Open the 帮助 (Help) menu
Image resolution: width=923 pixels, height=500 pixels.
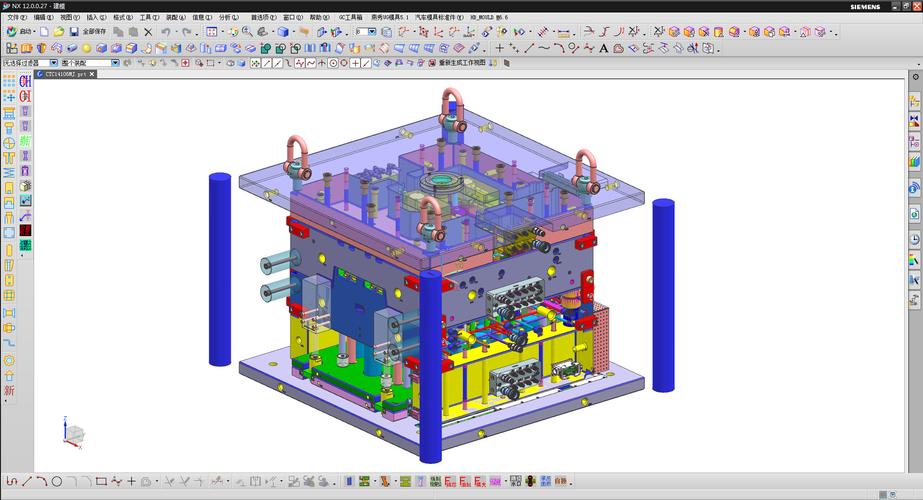(x=319, y=18)
